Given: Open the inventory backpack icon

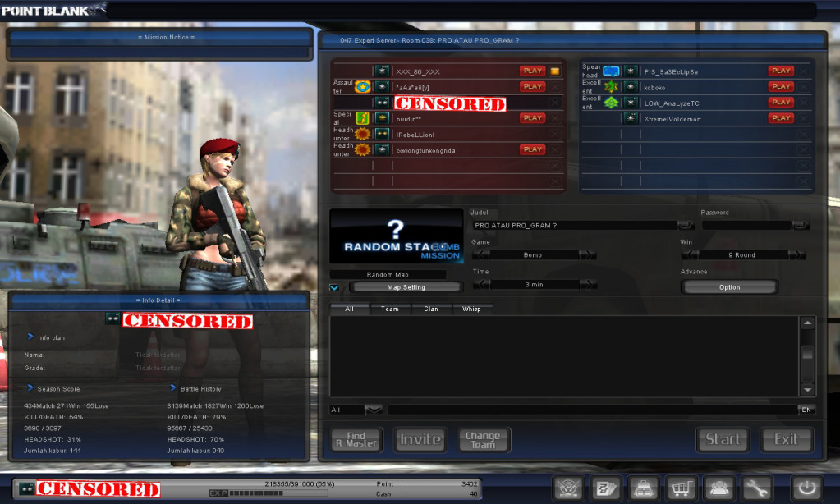Looking at the screenshot, I should pos(644,488).
